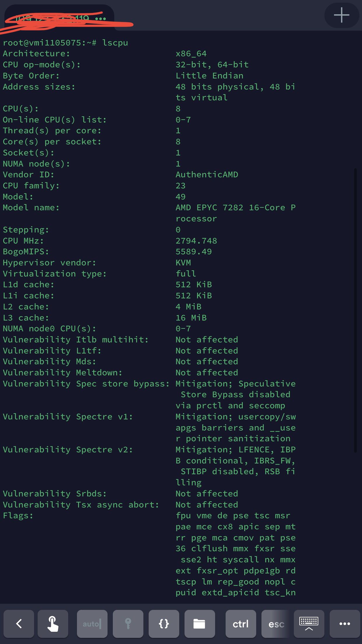362x644 pixels.
Task: Hide the keyboard using the keyboard icon
Action: [x=309, y=624]
